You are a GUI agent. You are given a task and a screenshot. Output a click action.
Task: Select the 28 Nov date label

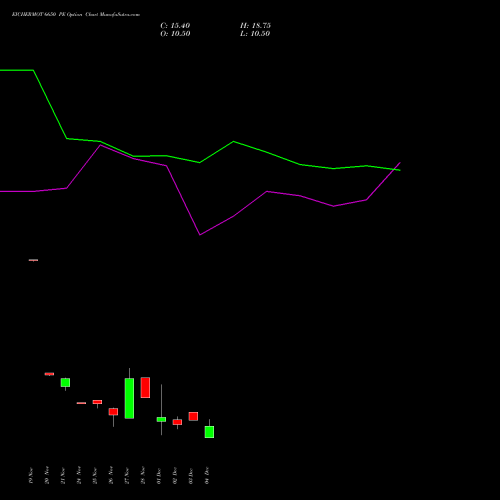(x=143, y=475)
